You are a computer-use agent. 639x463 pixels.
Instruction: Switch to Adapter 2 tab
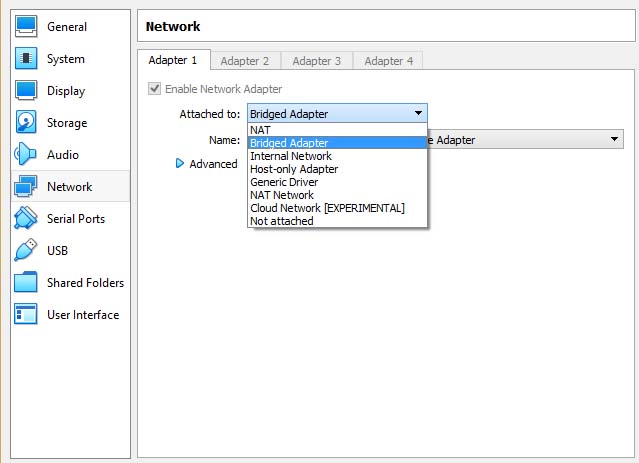[245, 61]
